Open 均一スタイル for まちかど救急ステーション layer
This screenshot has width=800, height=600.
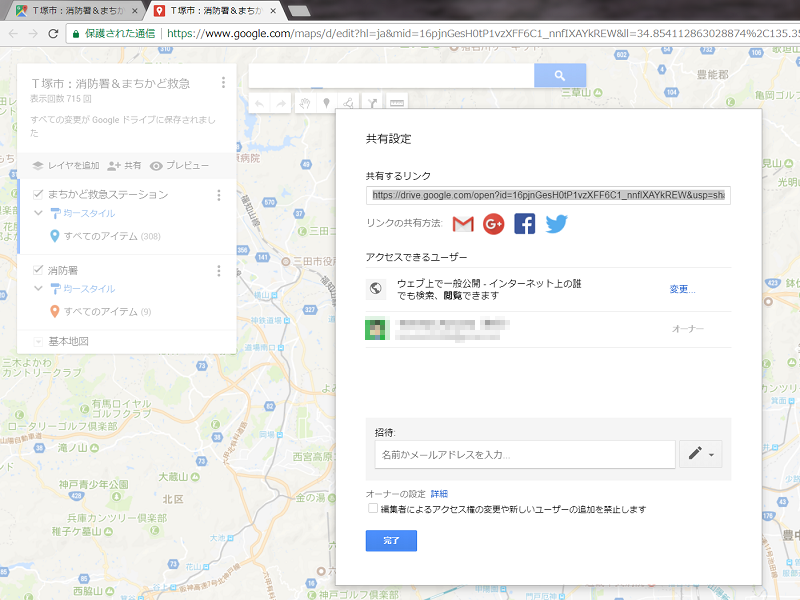(x=89, y=213)
